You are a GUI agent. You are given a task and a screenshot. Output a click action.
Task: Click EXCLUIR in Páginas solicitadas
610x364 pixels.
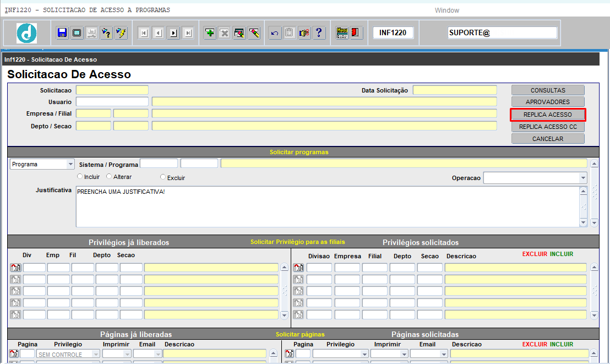coord(535,344)
